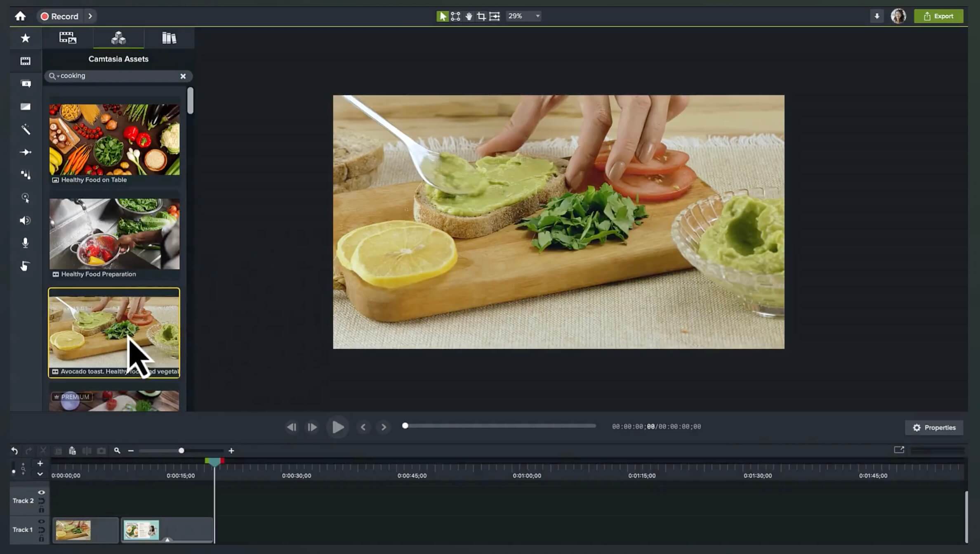Click the Annotations panel icon

26,83
